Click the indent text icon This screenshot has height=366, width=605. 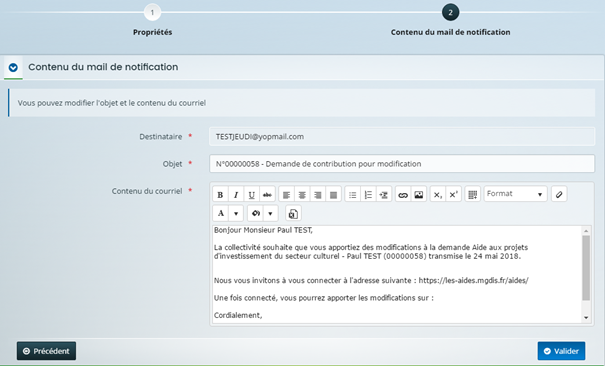click(x=384, y=194)
